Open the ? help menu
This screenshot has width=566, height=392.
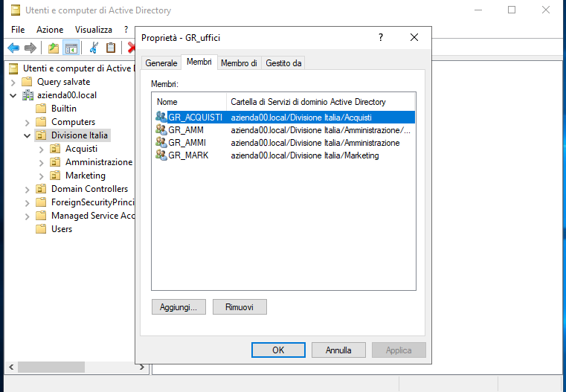tap(126, 30)
